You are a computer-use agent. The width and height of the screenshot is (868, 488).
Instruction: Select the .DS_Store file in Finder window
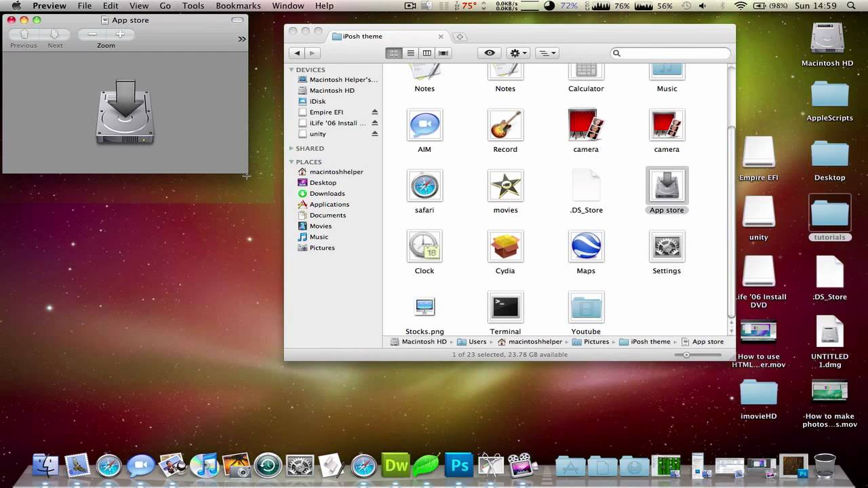(x=586, y=186)
